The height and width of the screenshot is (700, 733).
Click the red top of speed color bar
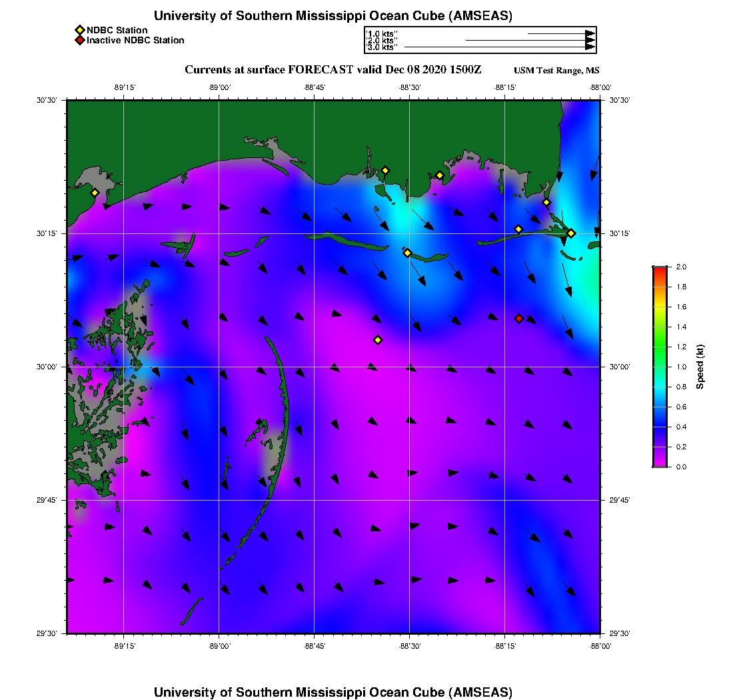pyautogui.click(x=660, y=269)
